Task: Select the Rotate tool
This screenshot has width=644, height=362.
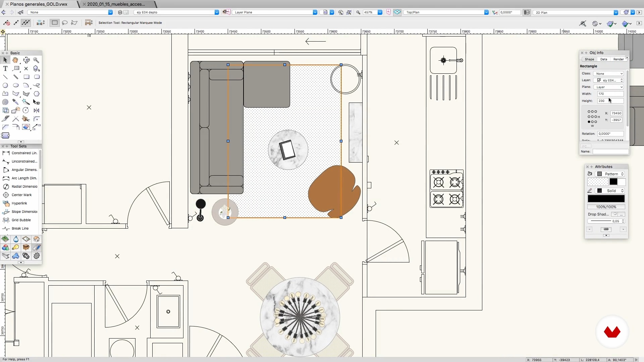Action: (x=26, y=110)
